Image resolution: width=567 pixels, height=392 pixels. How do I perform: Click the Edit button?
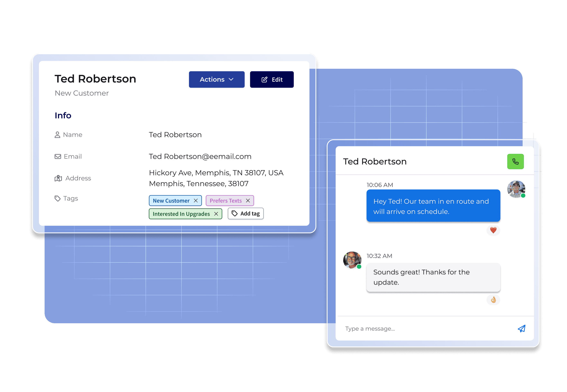tap(272, 79)
